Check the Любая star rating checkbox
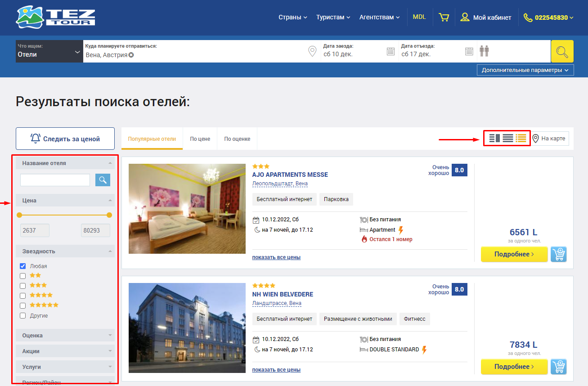Image resolution: width=588 pixels, height=386 pixels. [23, 266]
